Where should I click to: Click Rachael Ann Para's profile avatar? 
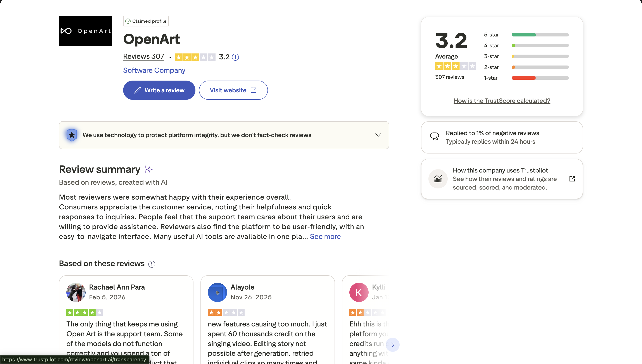[x=76, y=292]
